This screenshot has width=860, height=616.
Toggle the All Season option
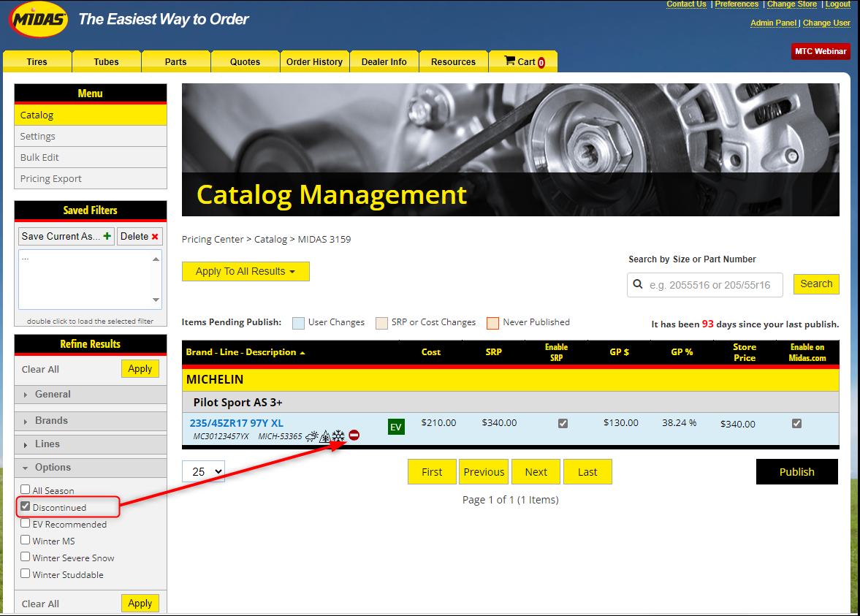[26, 490]
